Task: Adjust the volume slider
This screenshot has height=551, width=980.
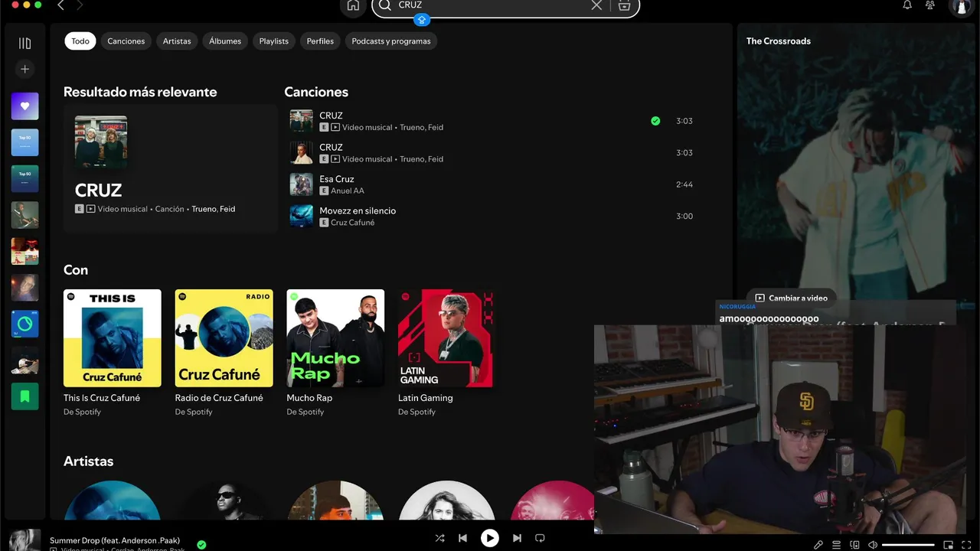Action: pos(909,545)
